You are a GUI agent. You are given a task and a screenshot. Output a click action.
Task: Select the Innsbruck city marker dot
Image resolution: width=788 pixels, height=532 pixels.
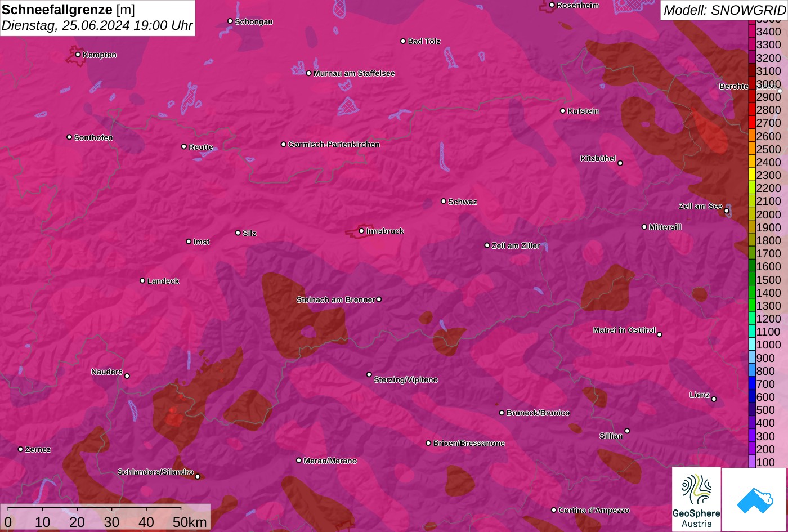[x=361, y=231]
